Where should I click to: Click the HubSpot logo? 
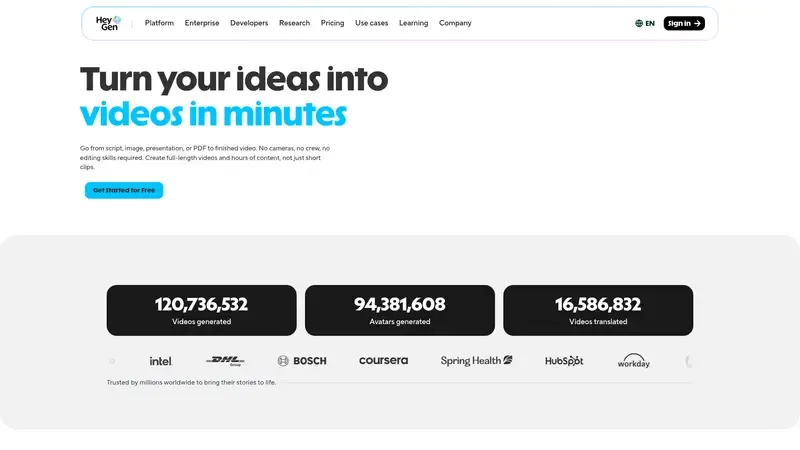564,361
